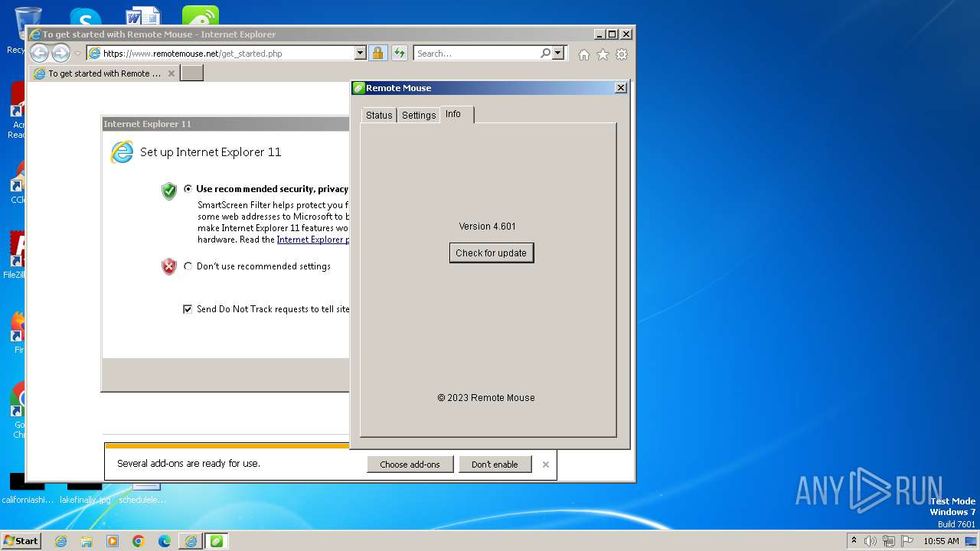
Task: Click the red shield not-recommended icon
Action: coord(169,266)
